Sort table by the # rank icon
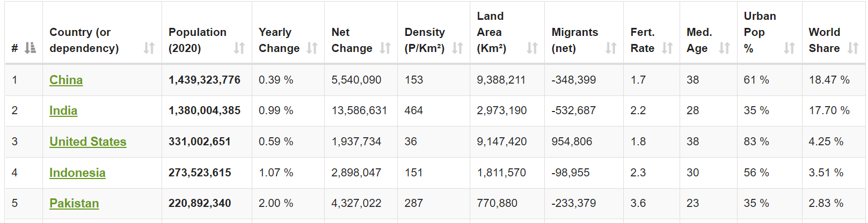The height and width of the screenshot is (223, 868). tap(31, 48)
